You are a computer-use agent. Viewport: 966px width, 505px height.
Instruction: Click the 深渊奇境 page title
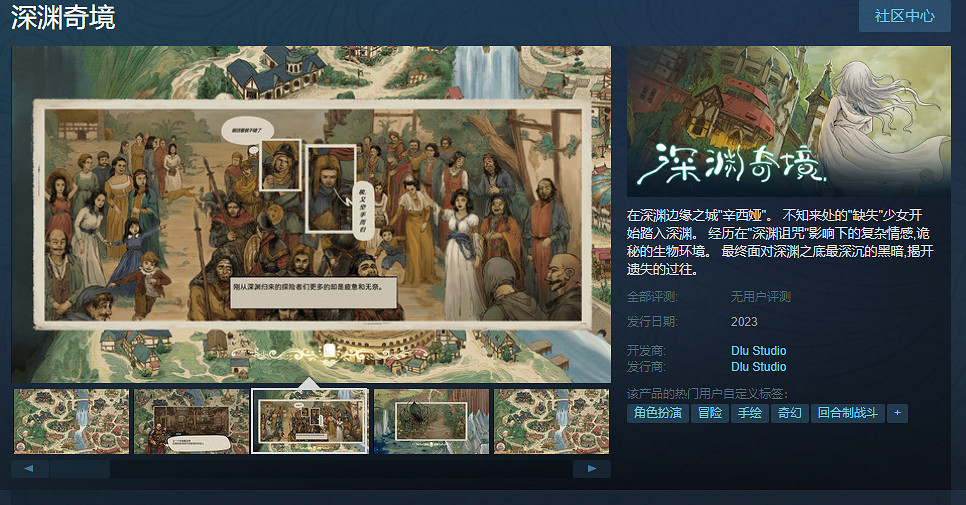coord(63,17)
